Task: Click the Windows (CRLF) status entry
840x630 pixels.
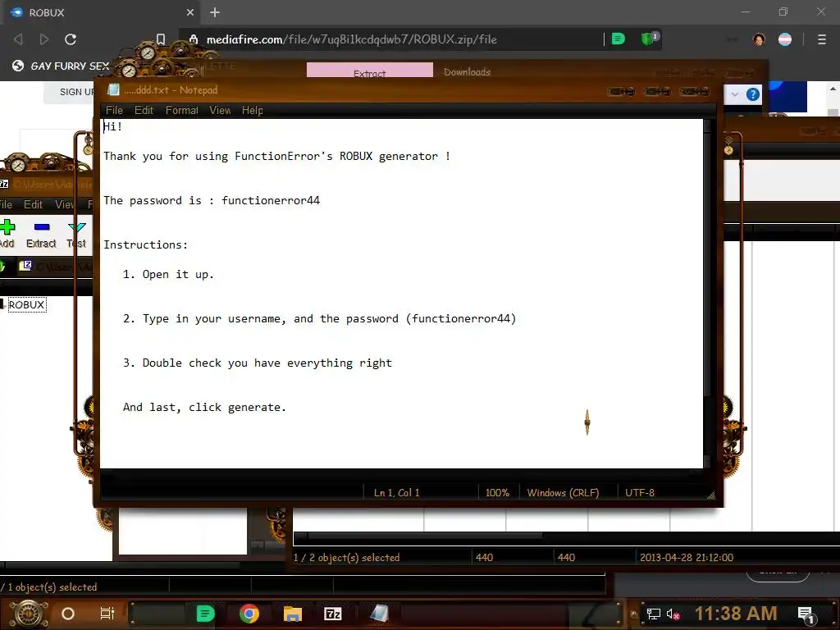Action: pyautogui.click(x=563, y=493)
